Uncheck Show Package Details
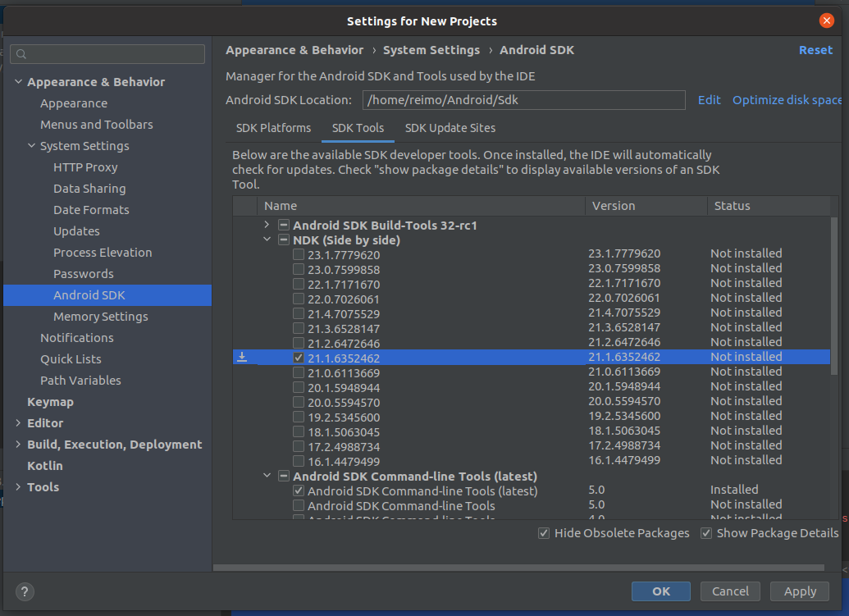Image resolution: width=849 pixels, height=616 pixels. (x=706, y=533)
